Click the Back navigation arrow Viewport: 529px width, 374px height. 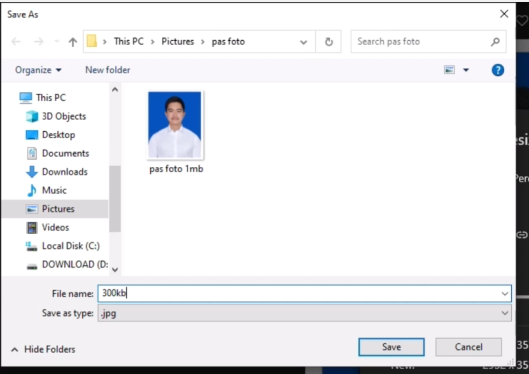pyautogui.click(x=16, y=41)
